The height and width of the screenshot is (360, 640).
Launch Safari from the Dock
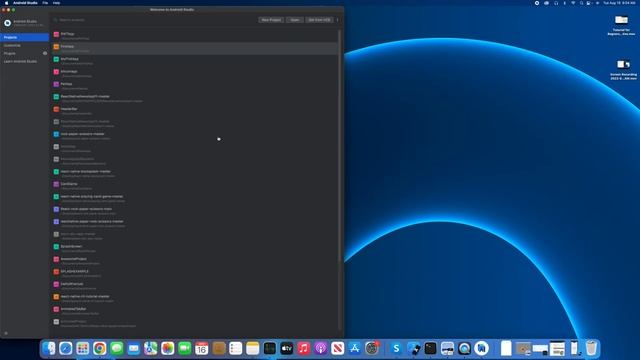66,349
